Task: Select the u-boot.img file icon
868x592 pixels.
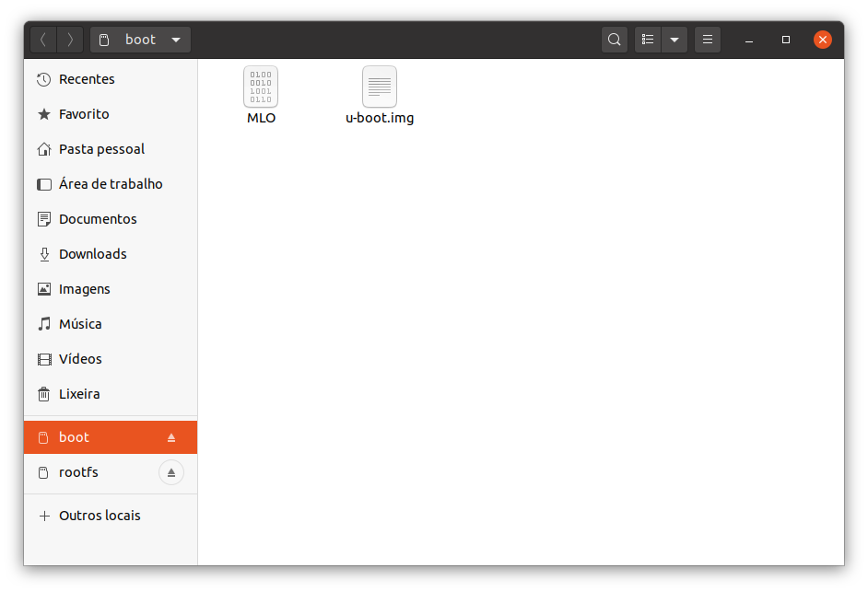Action: pyautogui.click(x=380, y=87)
